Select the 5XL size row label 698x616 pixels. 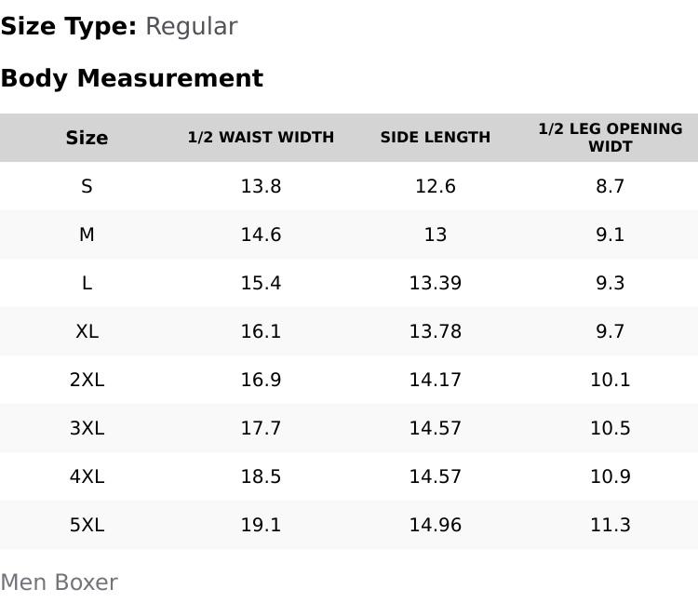point(87,525)
